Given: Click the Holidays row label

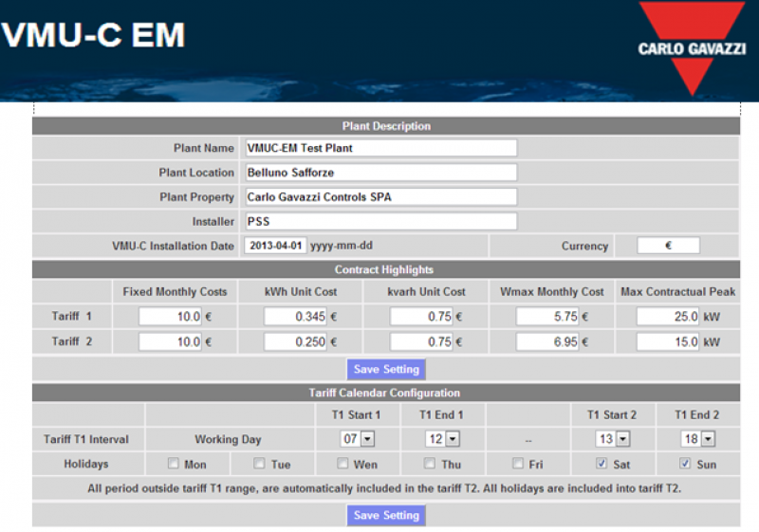Looking at the screenshot, I should point(86,464).
